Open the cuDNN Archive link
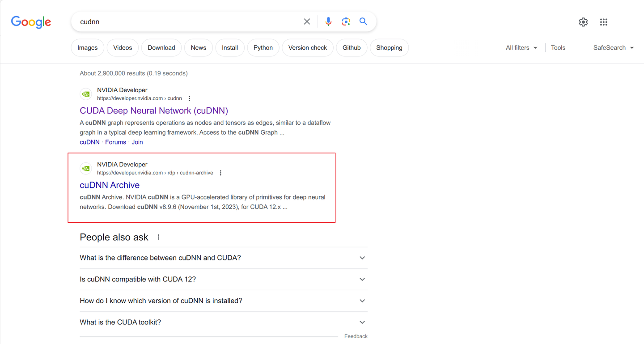The width and height of the screenshot is (644, 344). tap(110, 185)
